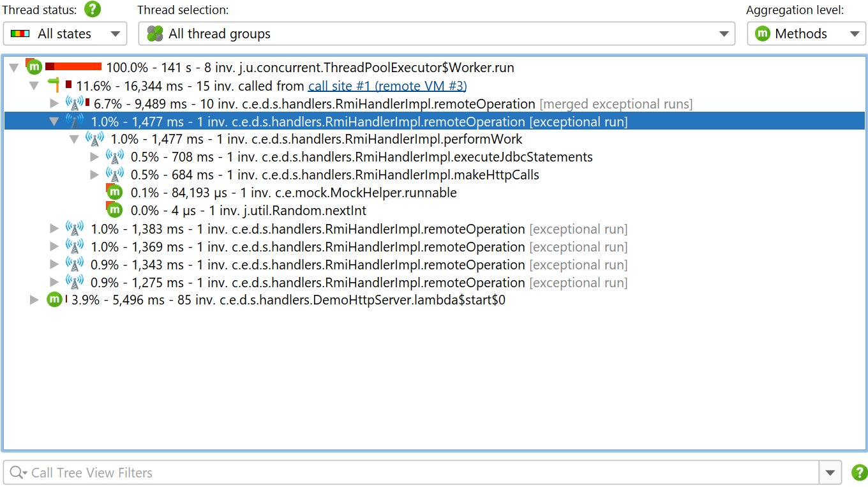Screen dimensions: 868x487
Task: Click the remote icon of 1,275 ms remoteOperation
Action: pos(75,281)
